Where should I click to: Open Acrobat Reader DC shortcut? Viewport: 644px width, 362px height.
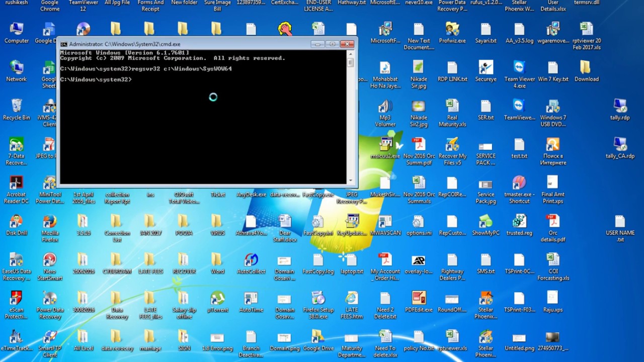pyautogui.click(x=17, y=190)
